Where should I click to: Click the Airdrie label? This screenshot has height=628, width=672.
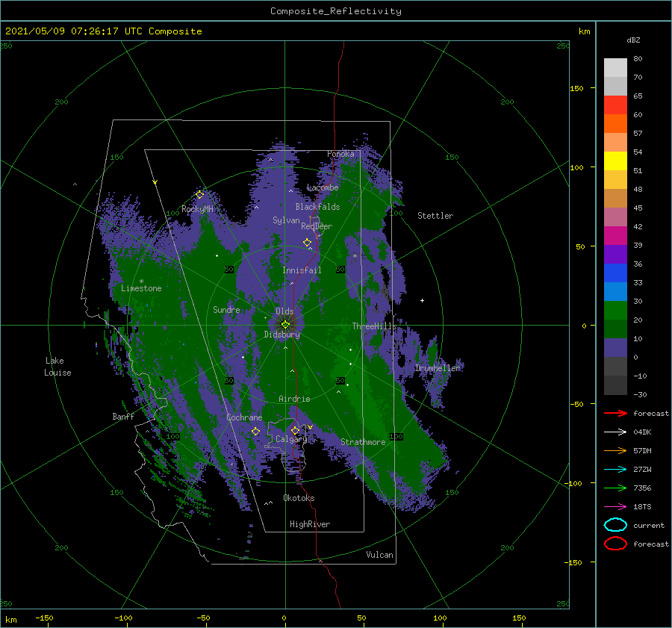(294, 399)
